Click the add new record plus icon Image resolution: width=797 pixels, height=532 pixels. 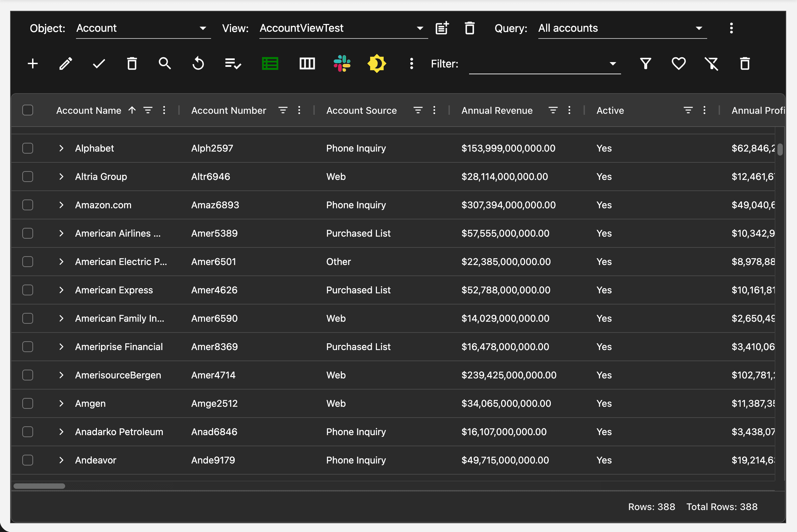(x=32, y=63)
